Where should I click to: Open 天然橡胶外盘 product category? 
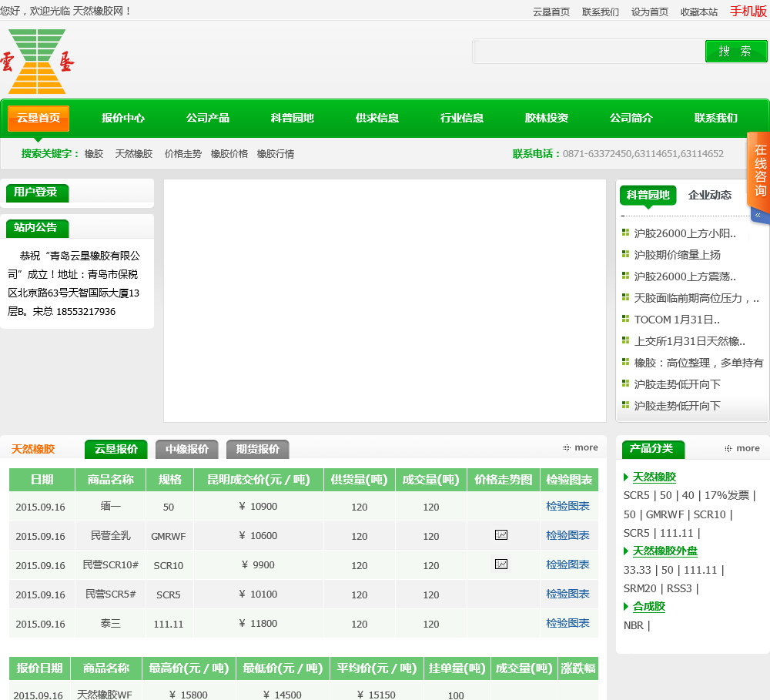[665, 551]
